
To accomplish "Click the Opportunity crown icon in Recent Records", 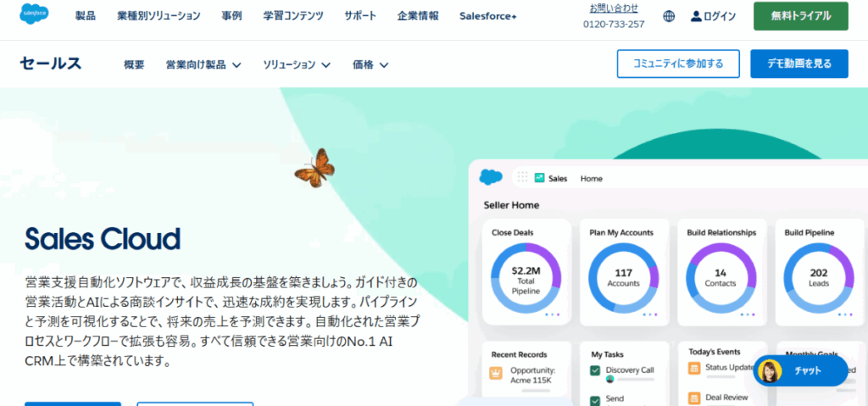I will click(x=496, y=373).
